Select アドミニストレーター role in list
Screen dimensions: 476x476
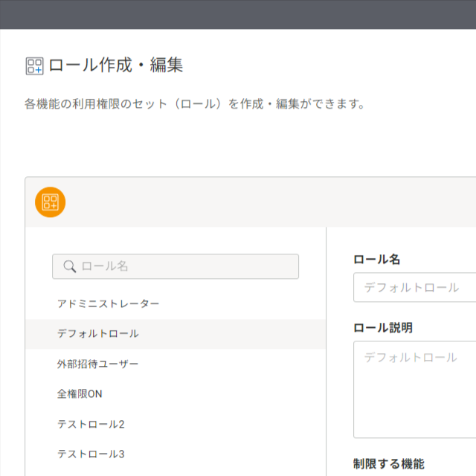176,304
